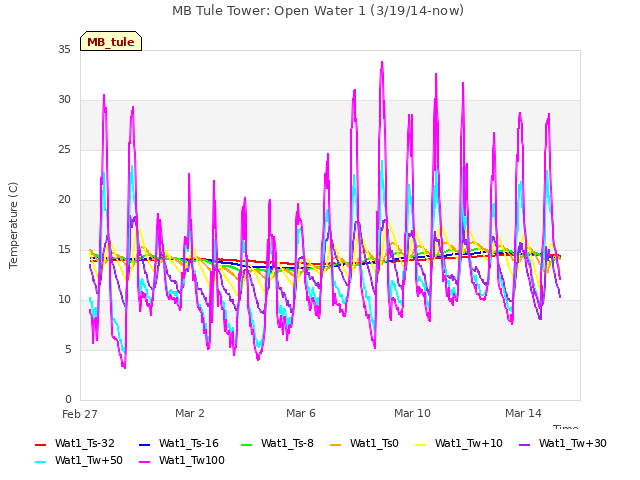Click the Mar 2 x-axis tick label
The image size is (640, 480).
click(190, 413)
